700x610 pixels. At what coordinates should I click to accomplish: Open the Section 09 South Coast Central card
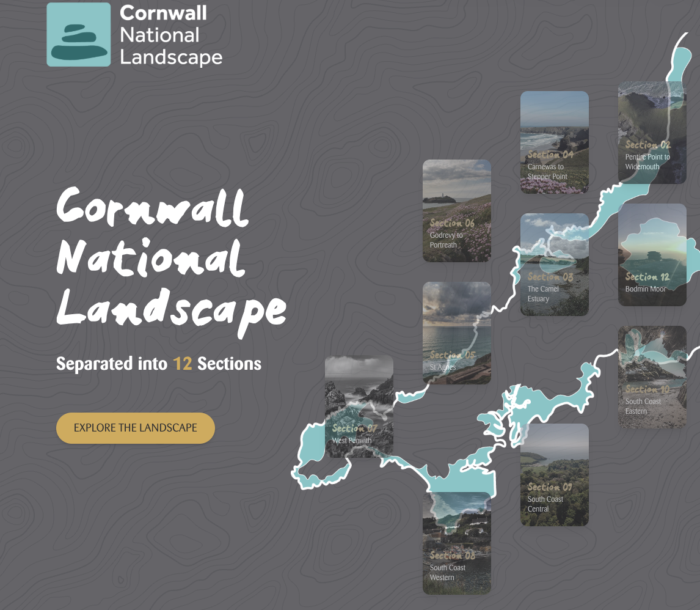point(554,475)
